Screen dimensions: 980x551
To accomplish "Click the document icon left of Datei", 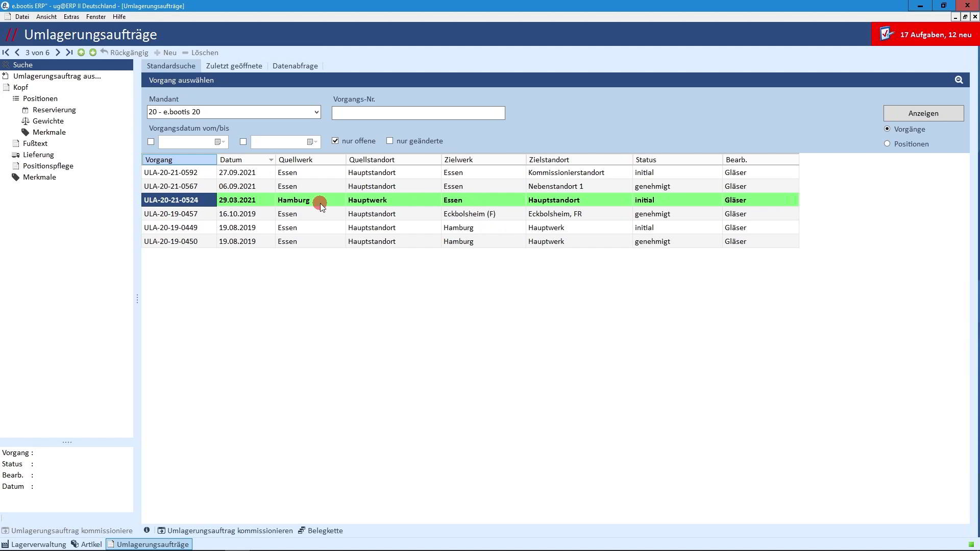I will (7, 17).
